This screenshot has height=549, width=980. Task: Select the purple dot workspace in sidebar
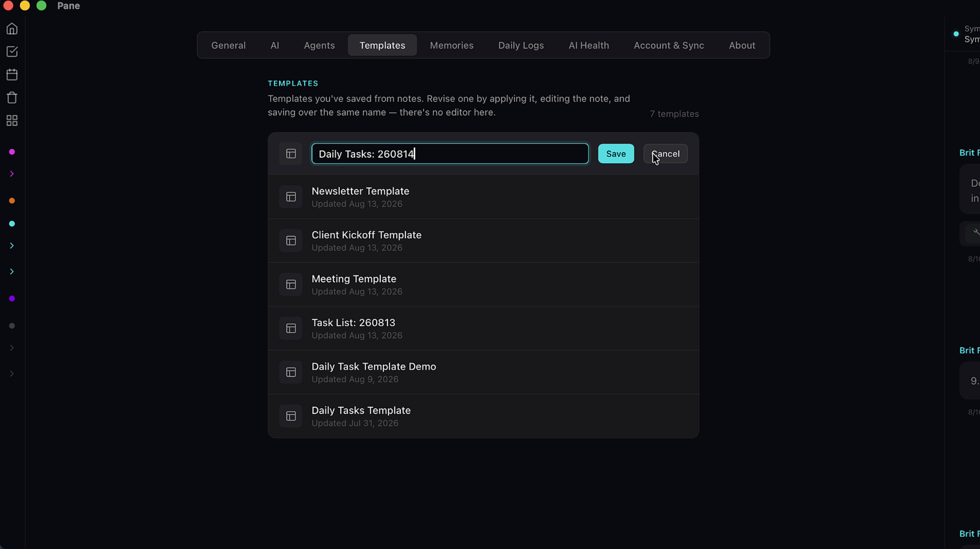point(12,299)
